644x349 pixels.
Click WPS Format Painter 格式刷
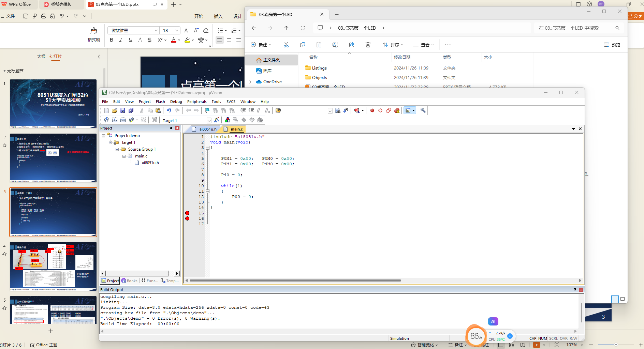pyautogui.click(x=94, y=35)
